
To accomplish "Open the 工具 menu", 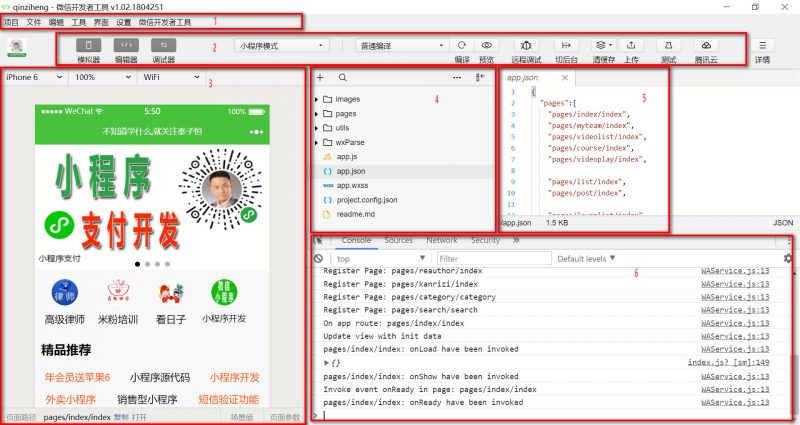I will point(79,22).
